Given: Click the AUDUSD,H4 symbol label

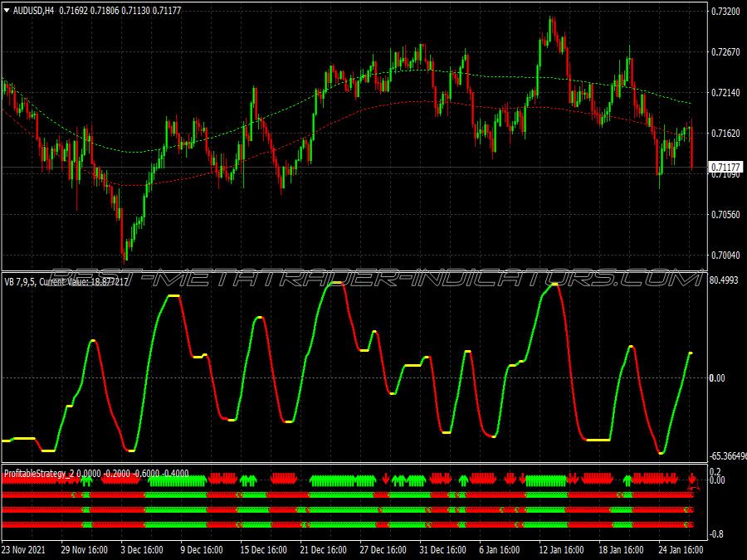Looking at the screenshot, I should pyautogui.click(x=33, y=10).
